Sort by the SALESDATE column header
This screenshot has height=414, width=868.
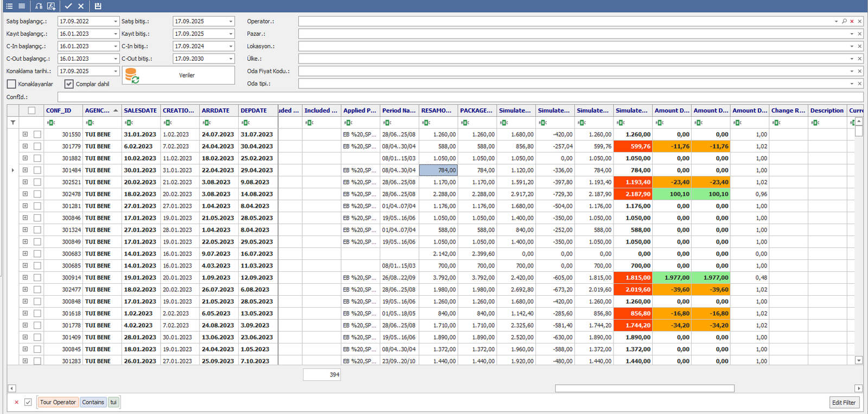[141, 111]
